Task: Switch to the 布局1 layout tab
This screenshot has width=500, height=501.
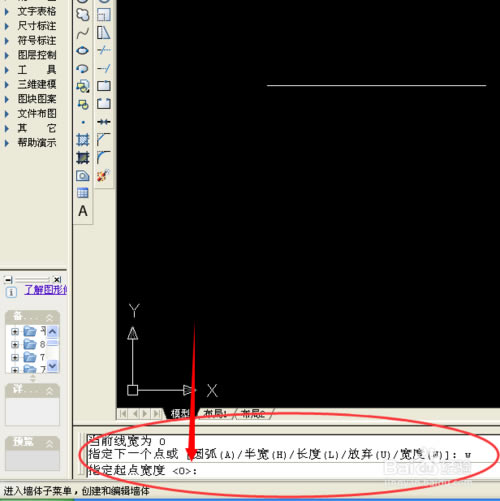Action: tap(215, 414)
